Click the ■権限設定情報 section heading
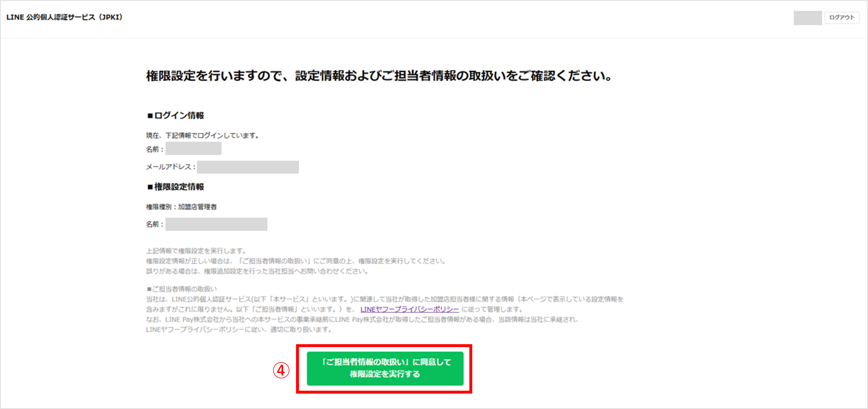Image resolution: width=868 pixels, height=409 pixels. click(175, 187)
